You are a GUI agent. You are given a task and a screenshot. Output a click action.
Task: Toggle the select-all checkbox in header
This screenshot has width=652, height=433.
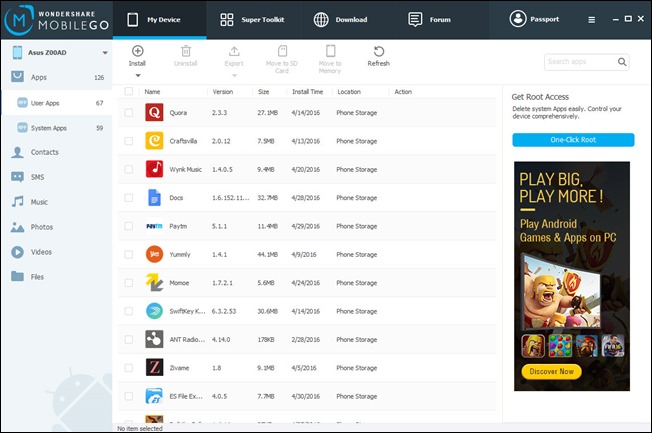click(x=129, y=92)
